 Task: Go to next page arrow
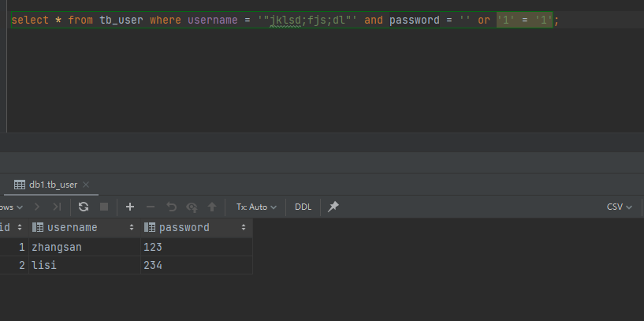coord(37,207)
